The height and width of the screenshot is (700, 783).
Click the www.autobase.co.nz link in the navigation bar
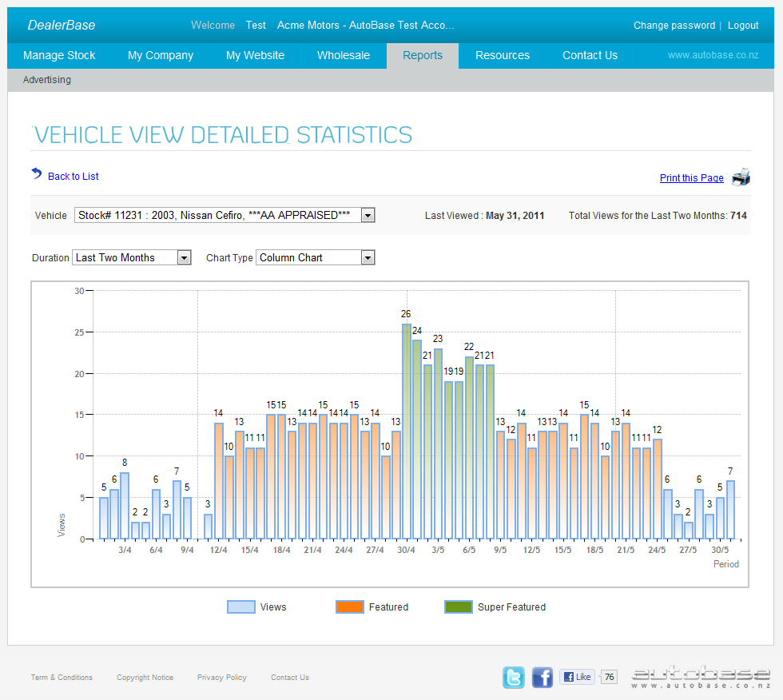click(715, 55)
